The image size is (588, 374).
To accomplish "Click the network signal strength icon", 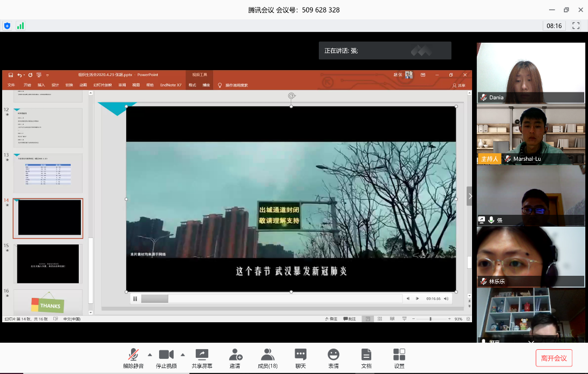I will click(20, 25).
